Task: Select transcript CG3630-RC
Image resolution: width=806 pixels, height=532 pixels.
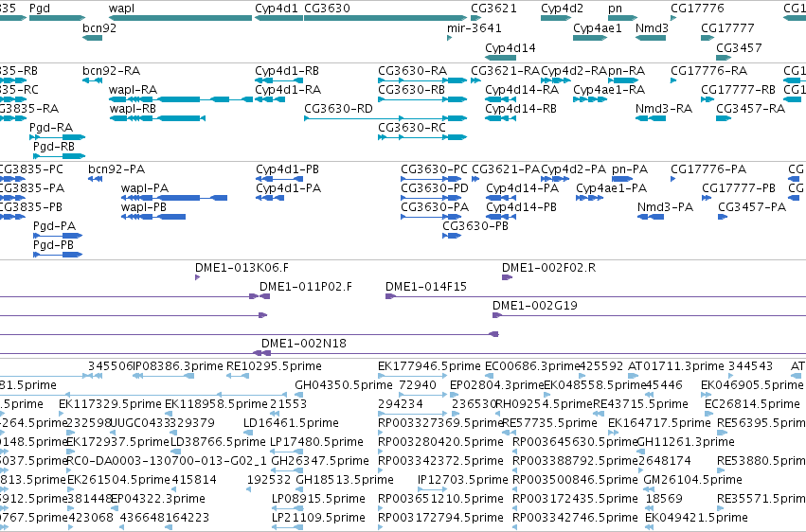Action: tap(412, 128)
